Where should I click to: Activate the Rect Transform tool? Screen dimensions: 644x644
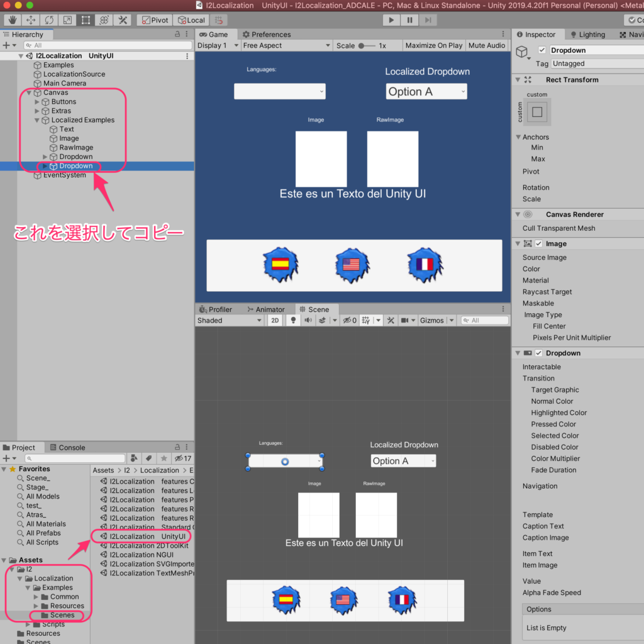(86, 20)
